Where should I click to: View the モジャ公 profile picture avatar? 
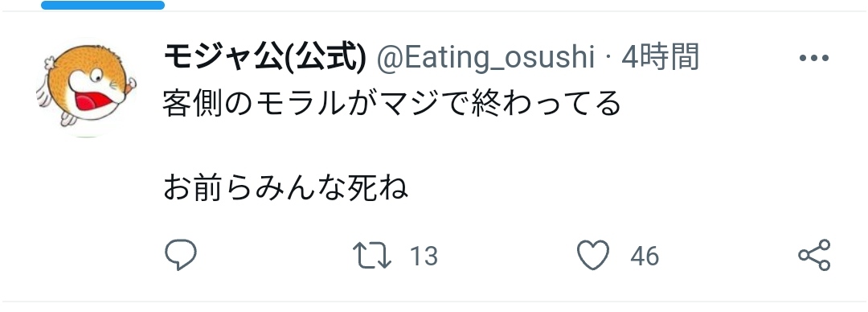tap(86, 87)
